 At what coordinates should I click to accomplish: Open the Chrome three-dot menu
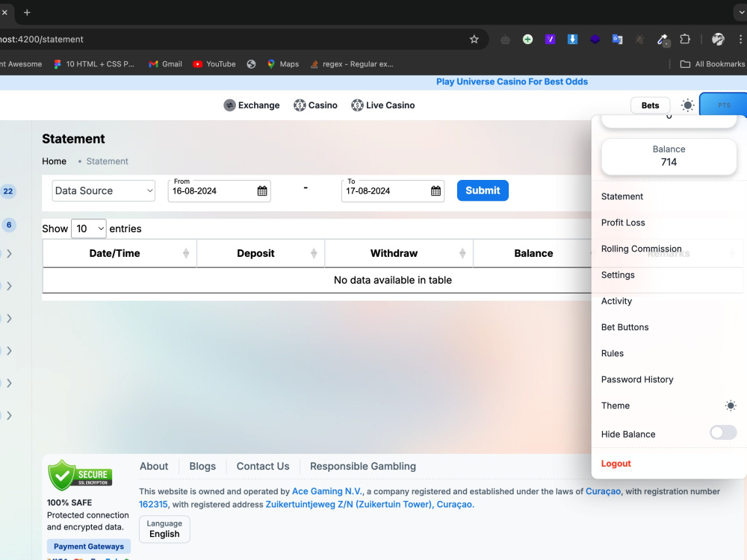click(x=740, y=40)
